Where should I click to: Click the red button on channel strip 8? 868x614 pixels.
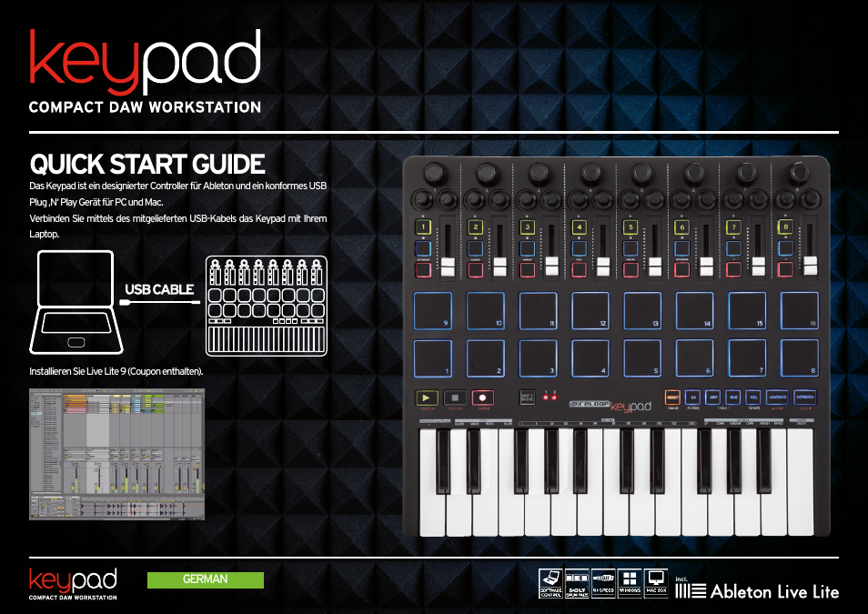tap(785, 269)
